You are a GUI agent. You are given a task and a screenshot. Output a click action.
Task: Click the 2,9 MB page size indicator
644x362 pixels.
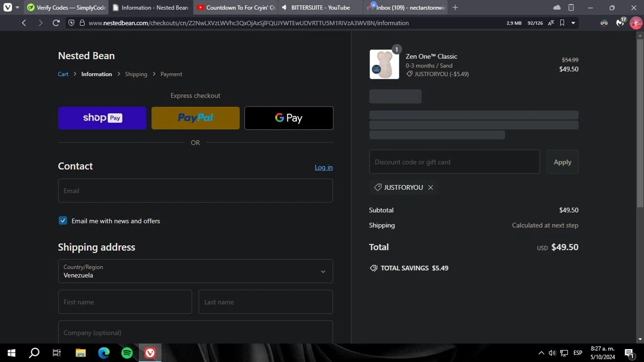tap(514, 23)
